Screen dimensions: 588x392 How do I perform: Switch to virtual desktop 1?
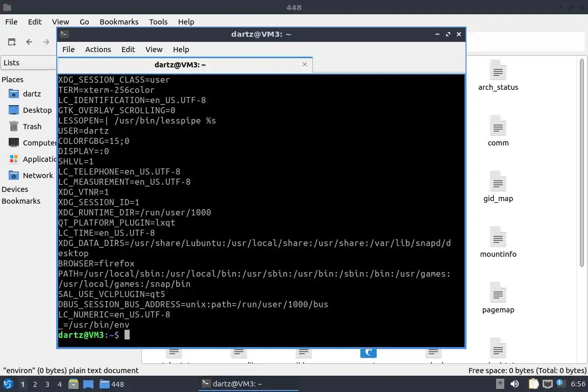click(23, 384)
